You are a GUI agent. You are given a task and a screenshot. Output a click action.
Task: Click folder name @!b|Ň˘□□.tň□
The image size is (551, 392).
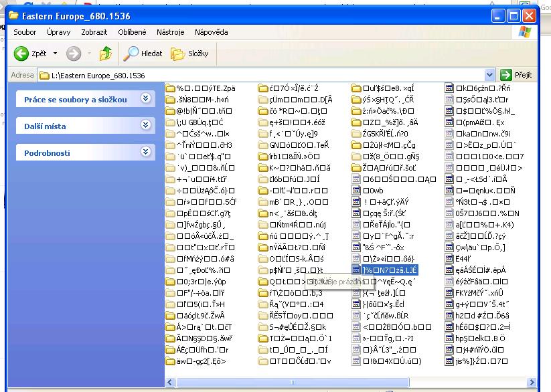[204, 111]
